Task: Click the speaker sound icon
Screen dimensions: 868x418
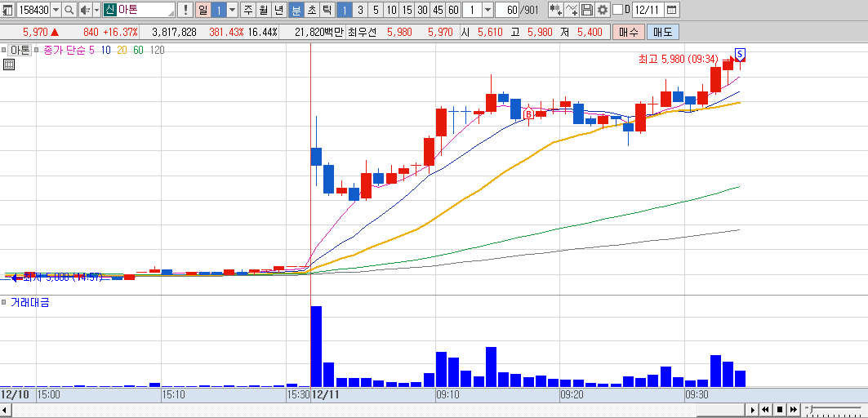Action: point(84,10)
